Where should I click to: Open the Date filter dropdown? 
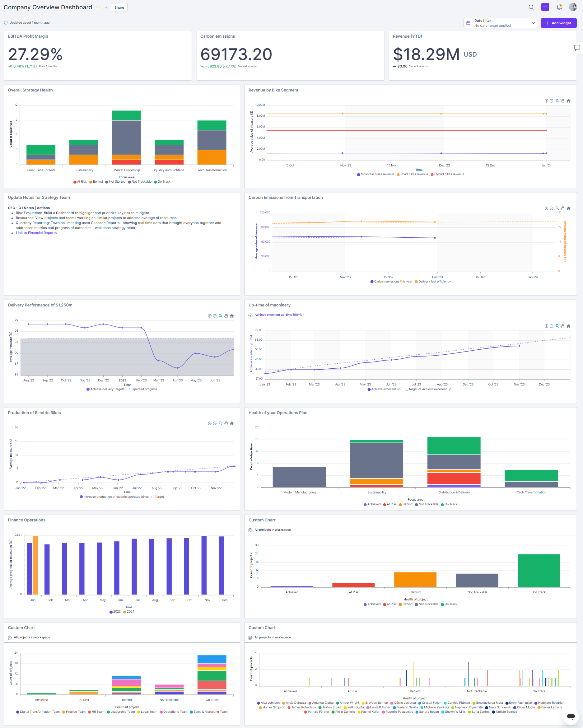coord(500,23)
